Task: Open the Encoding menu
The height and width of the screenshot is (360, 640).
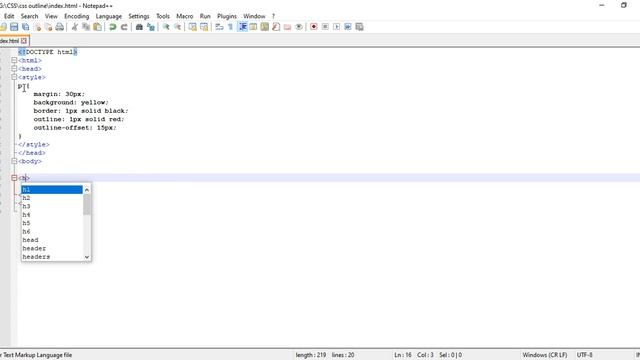Action: [x=76, y=16]
